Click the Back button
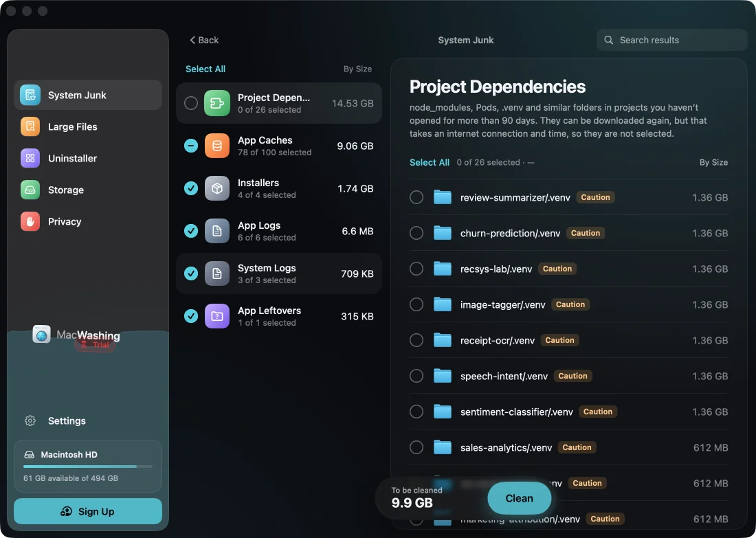The image size is (756, 538). pos(204,40)
